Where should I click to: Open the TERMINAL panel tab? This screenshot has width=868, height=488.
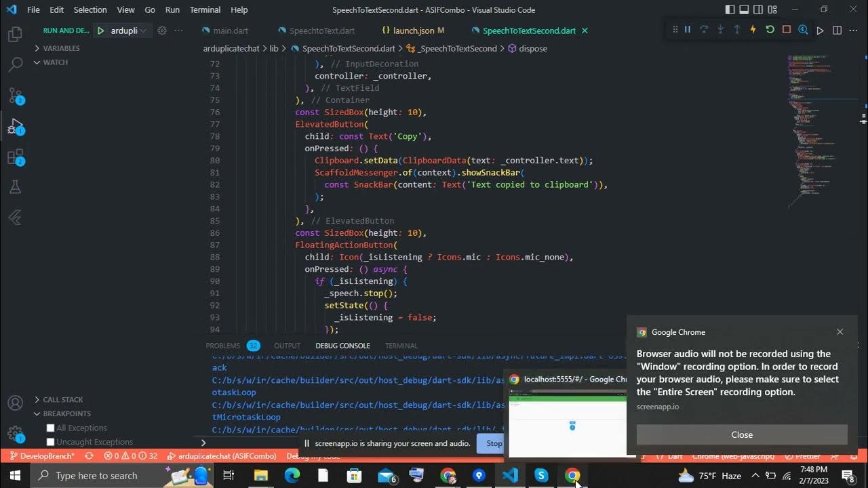point(401,346)
